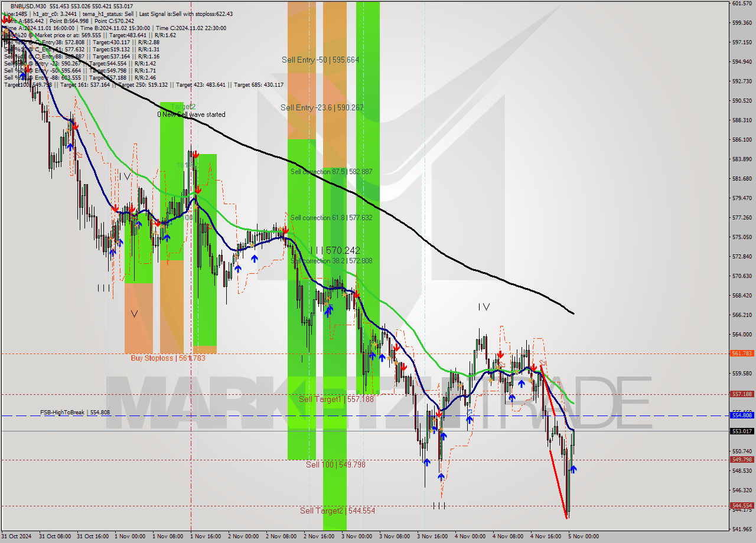This screenshot has width=756, height=543.
Task: Click the 'Sell Target1 | 557.188' label
Action: tap(336, 399)
